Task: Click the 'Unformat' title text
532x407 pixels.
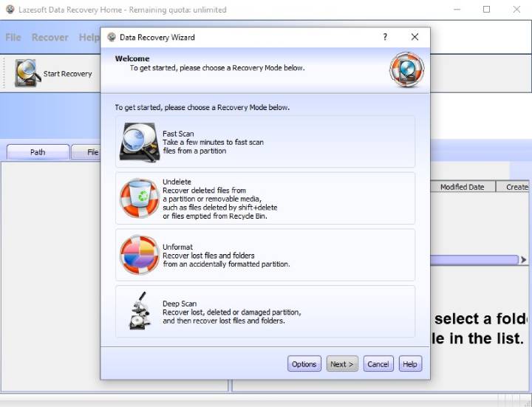Action: [177, 247]
